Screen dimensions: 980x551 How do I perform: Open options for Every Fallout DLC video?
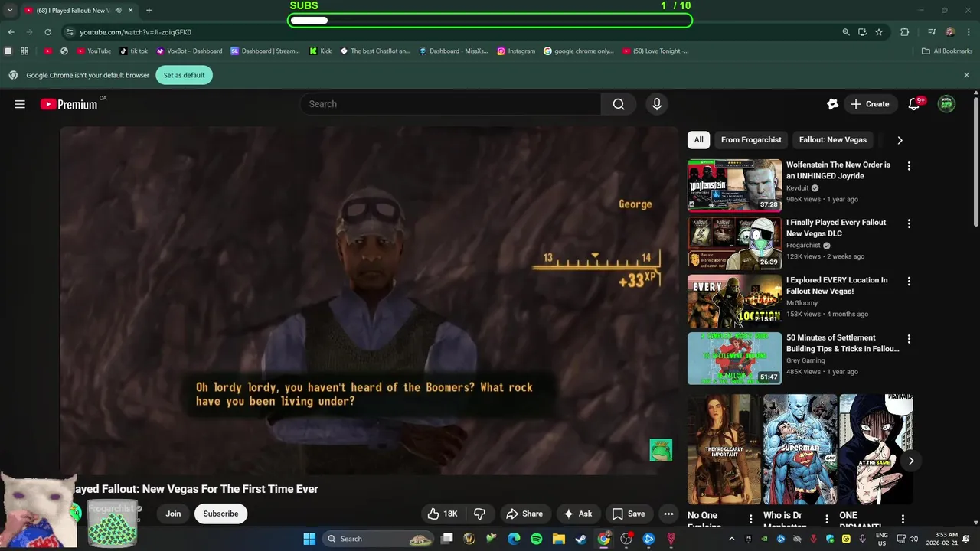[909, 223]
